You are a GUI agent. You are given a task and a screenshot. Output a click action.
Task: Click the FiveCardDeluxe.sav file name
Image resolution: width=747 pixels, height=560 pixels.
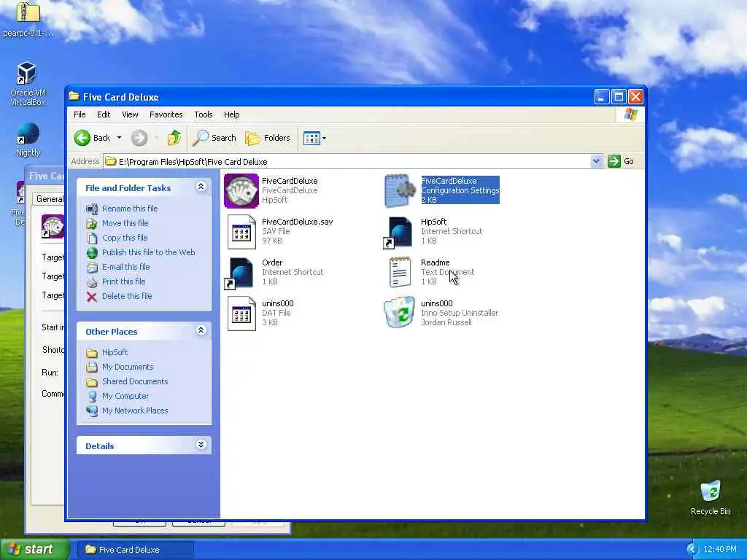298,222
